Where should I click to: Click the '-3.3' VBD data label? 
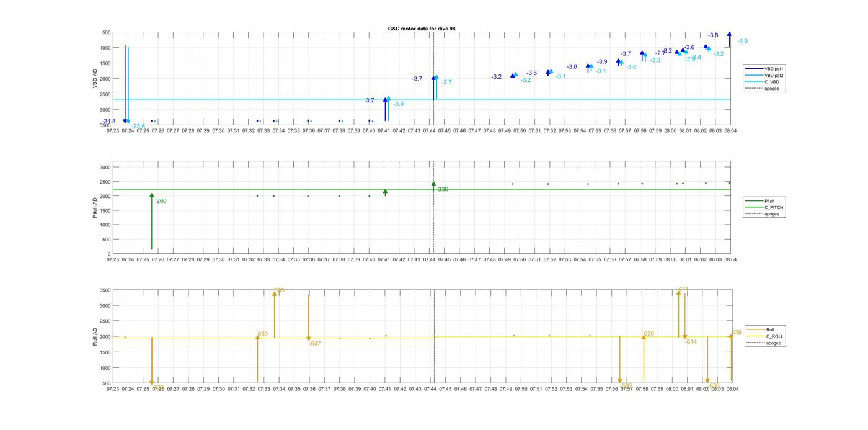pos(655,60)
